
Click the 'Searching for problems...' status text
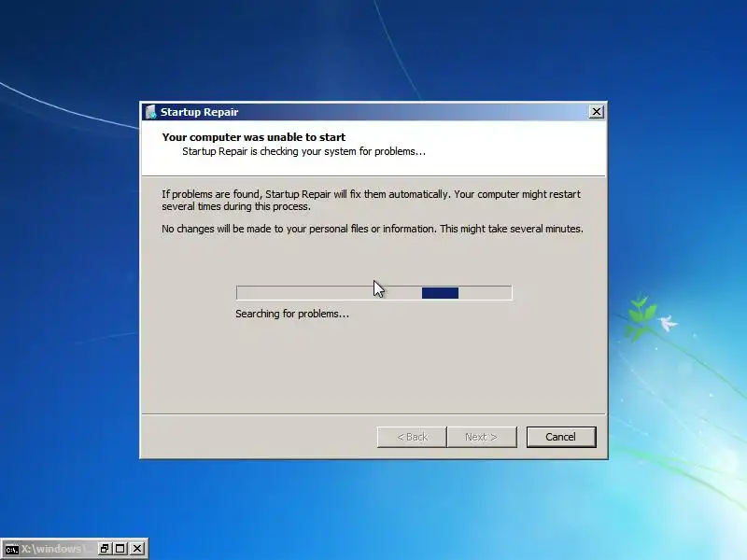(x=292, y=314)
